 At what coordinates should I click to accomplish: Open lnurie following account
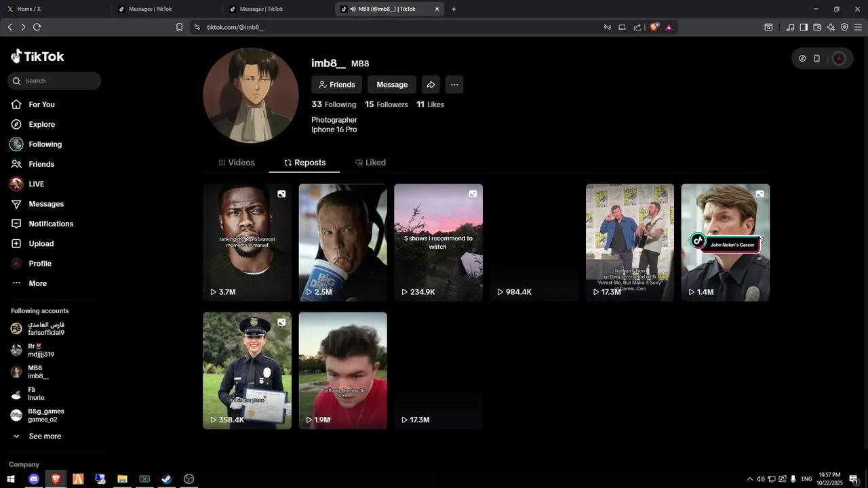[28, 394]
